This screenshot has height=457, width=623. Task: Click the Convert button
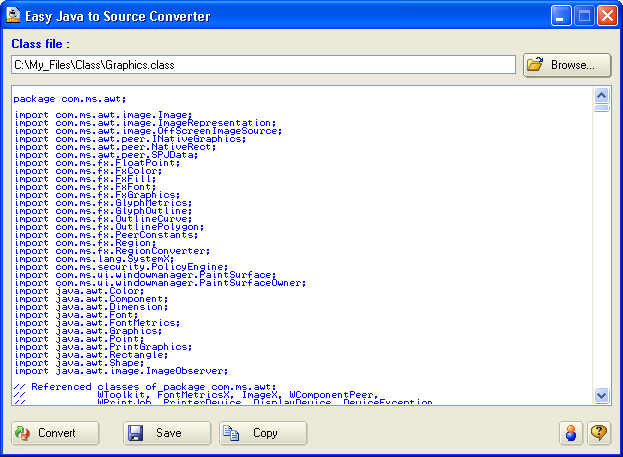[x=55, y=433]
